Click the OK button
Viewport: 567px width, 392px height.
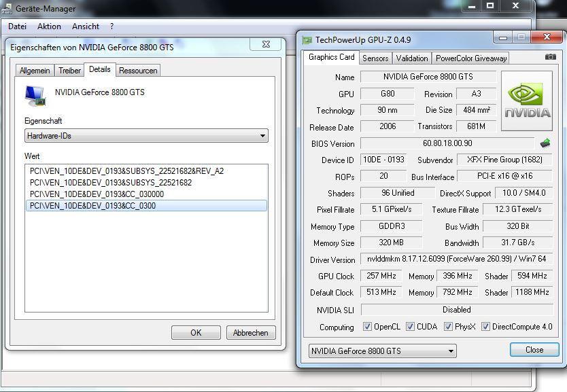[x=196, y=333]
